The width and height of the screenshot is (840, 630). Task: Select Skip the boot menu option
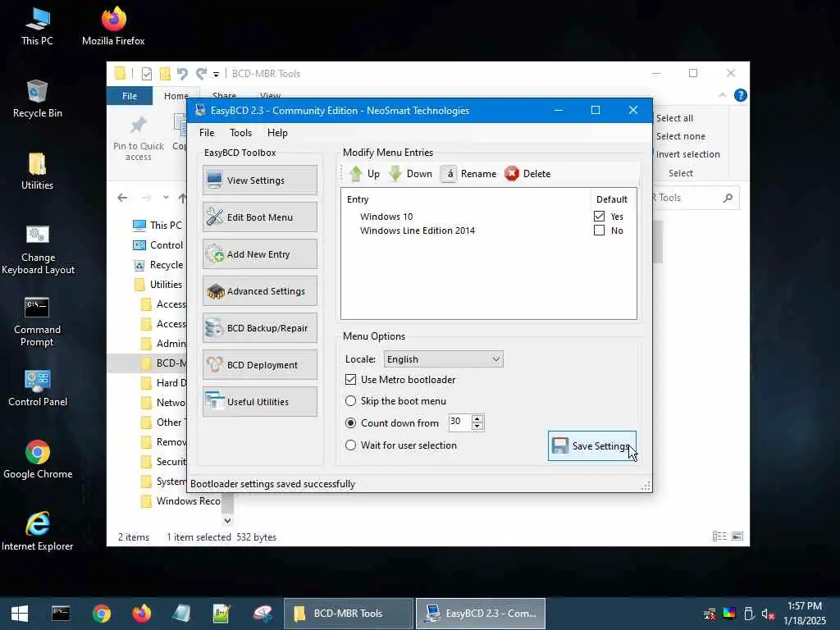[x=350, y=400]
